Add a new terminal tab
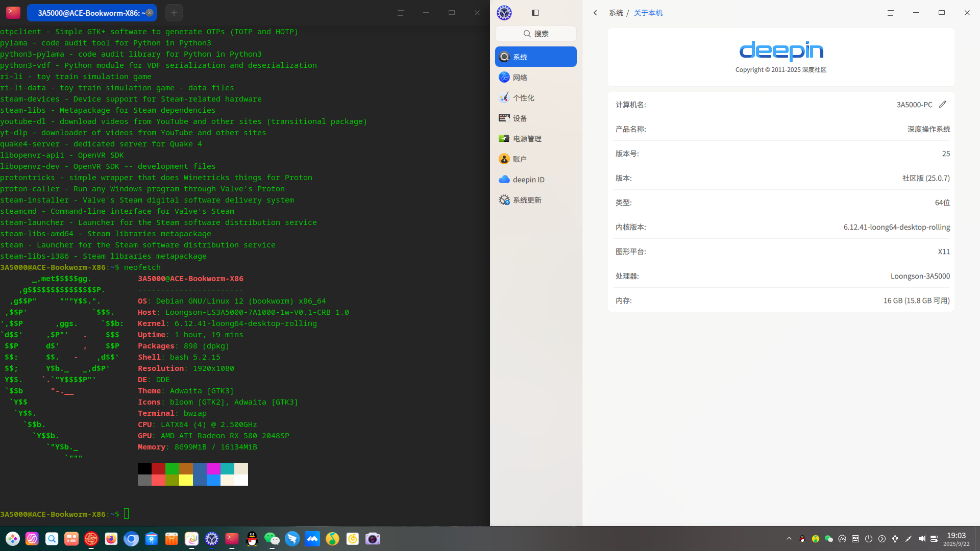 174,13
